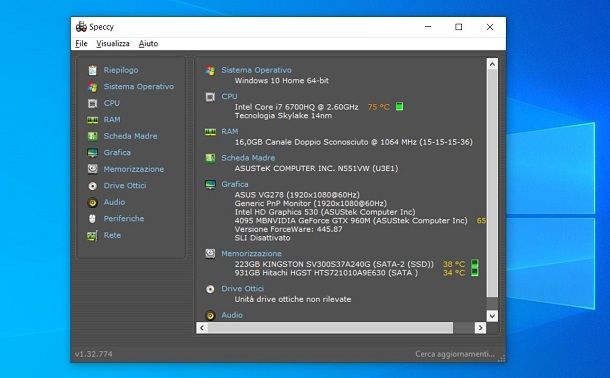Click the Scheda Madre board icon in sidebar

click(x=93, y=136)
